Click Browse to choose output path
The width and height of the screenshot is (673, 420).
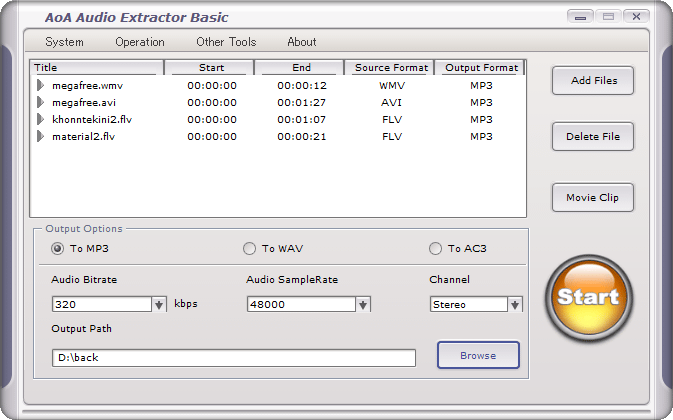(478, 355)
